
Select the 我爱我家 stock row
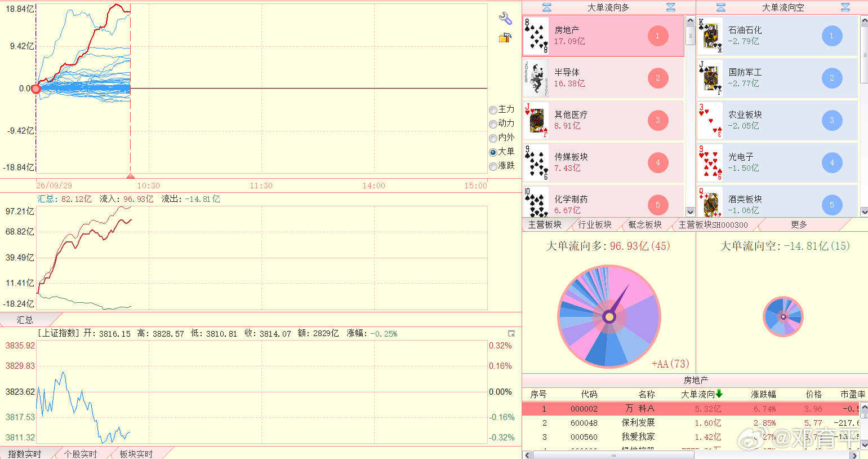tap(691, 436)
